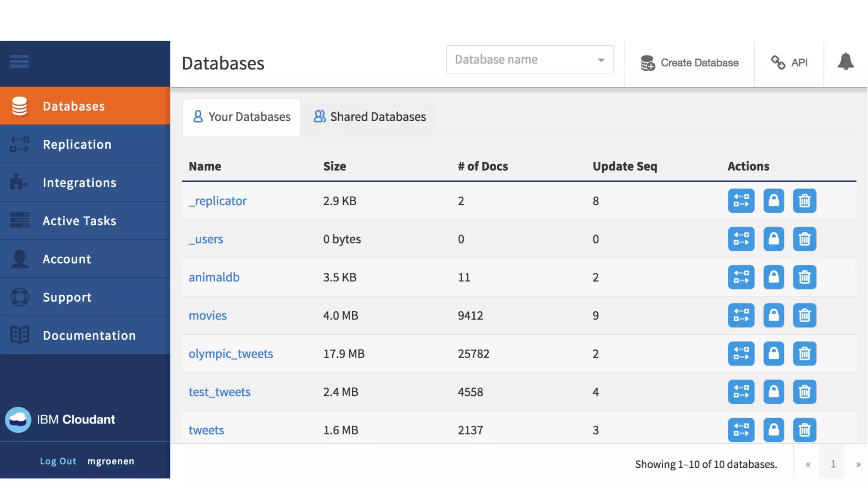Screen dimensions: 868x488
Task: Click permissions lock icon for animaldb
Action: click(x=773, y=277)
